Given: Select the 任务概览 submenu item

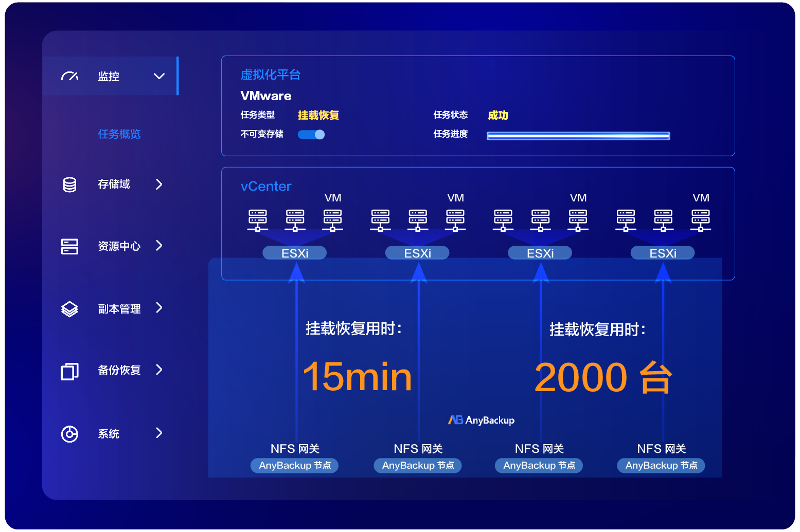Looking at the screenshot, I should 119,134.
